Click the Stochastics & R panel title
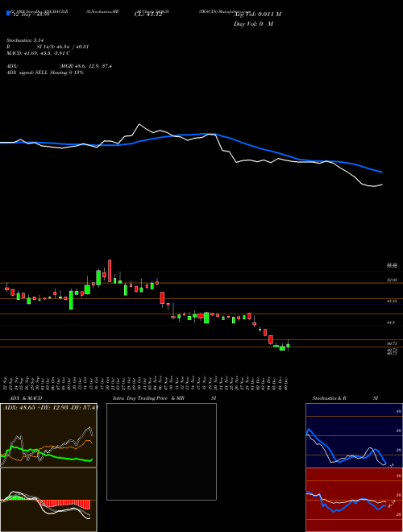This screenshot has width=403, height=532. click(330, 398)
